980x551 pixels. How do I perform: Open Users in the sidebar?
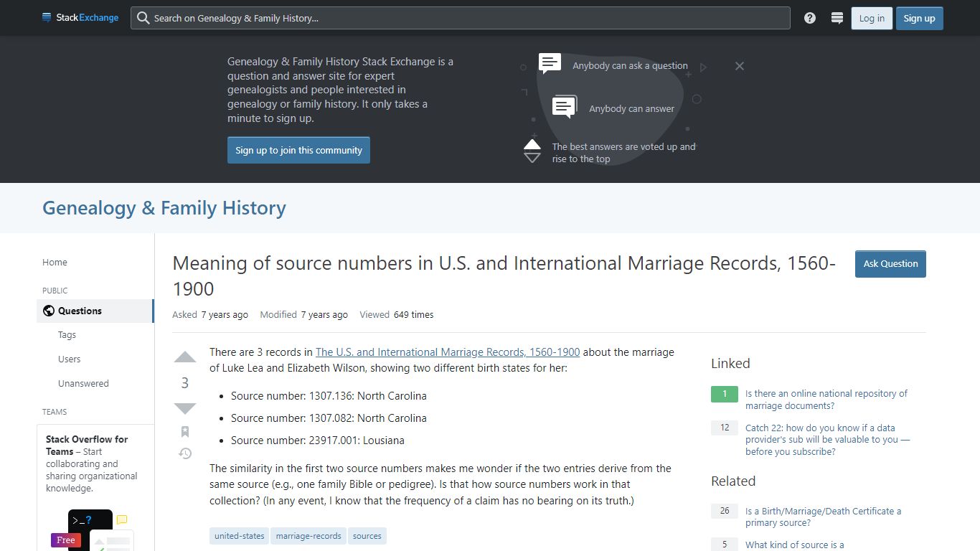tap(69, 359)
